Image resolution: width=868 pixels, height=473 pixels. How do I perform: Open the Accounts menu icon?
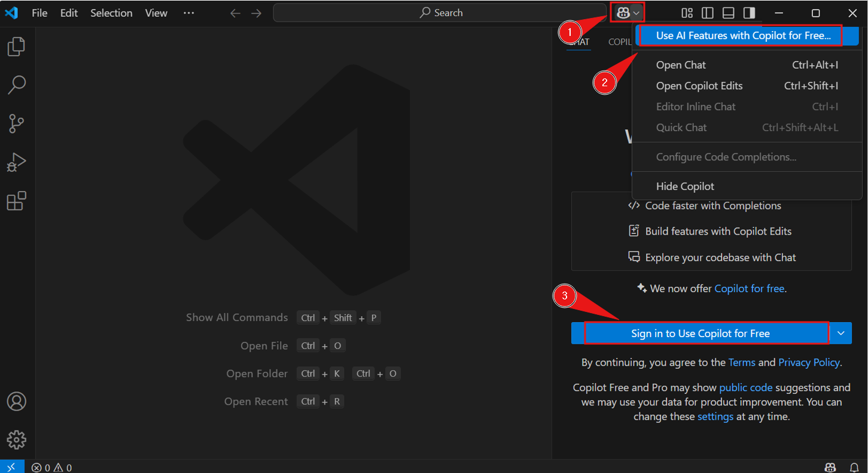point(16,401)
